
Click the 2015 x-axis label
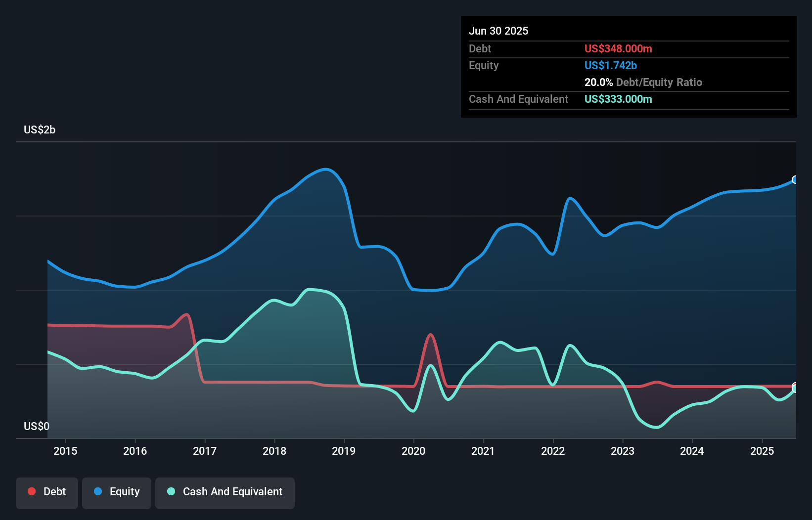point(65,451)
